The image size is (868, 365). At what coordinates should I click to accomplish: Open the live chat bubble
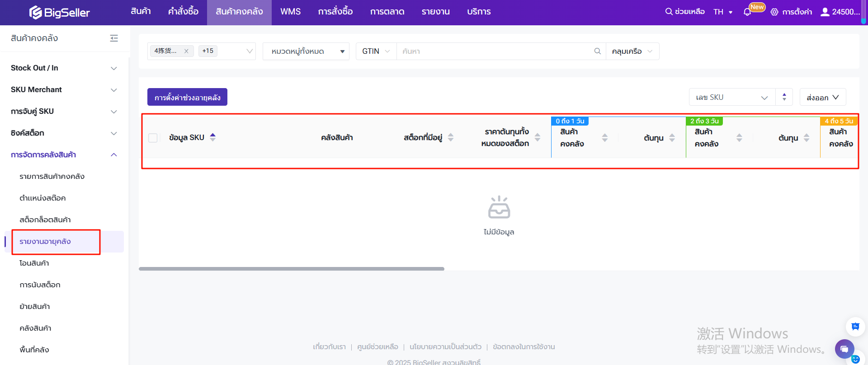(x=844, y=349)
